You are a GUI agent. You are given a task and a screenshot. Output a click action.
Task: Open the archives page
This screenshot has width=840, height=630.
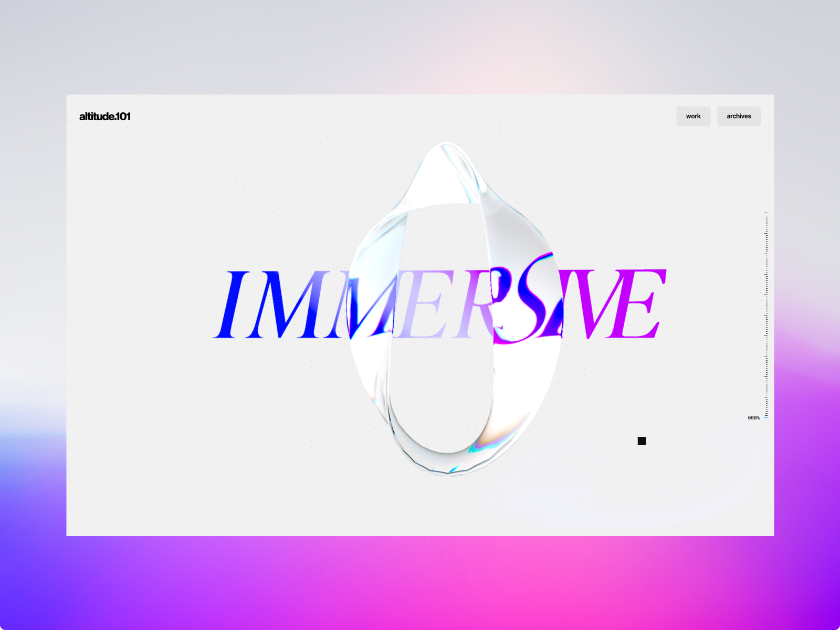(739, 116)
